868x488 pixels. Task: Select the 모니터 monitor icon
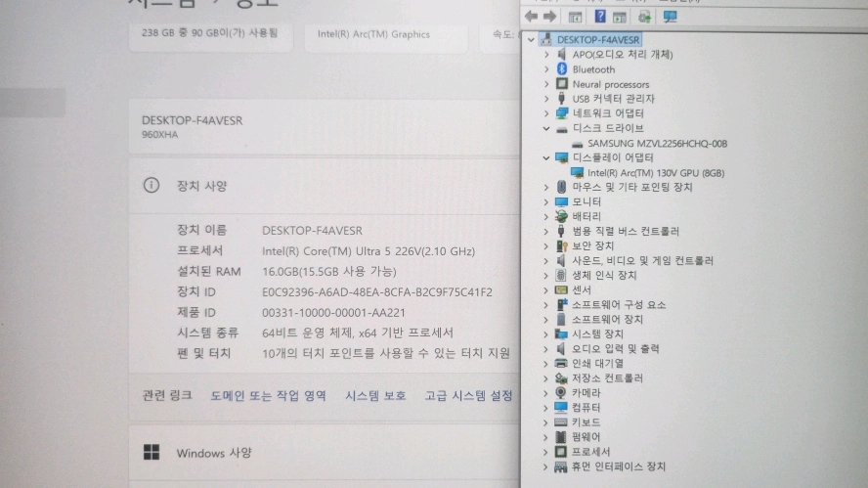click(561, 201)
